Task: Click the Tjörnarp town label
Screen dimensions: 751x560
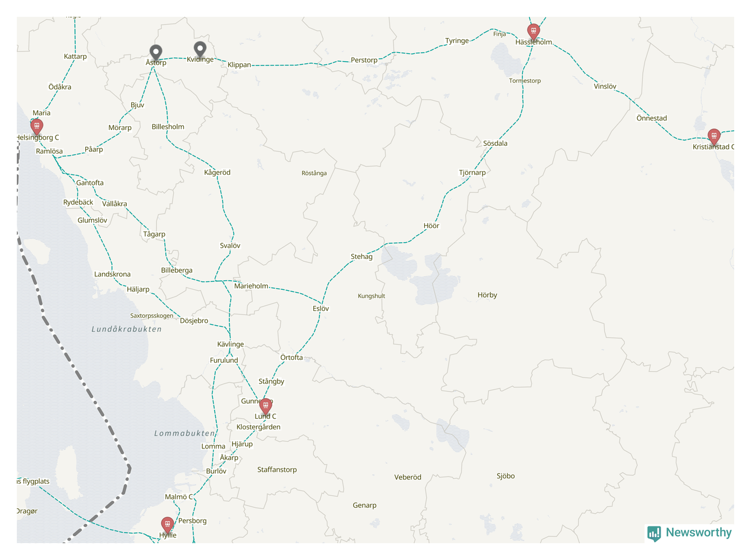Action: (472, 173)
